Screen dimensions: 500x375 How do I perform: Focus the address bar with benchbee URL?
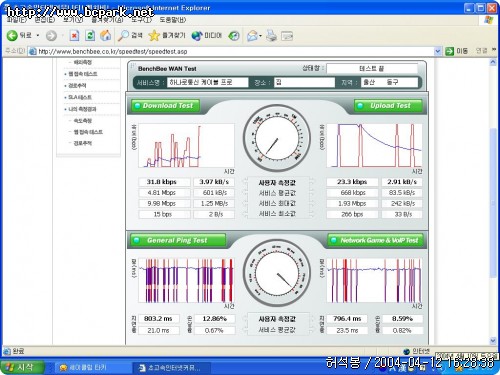pos(233,51)
